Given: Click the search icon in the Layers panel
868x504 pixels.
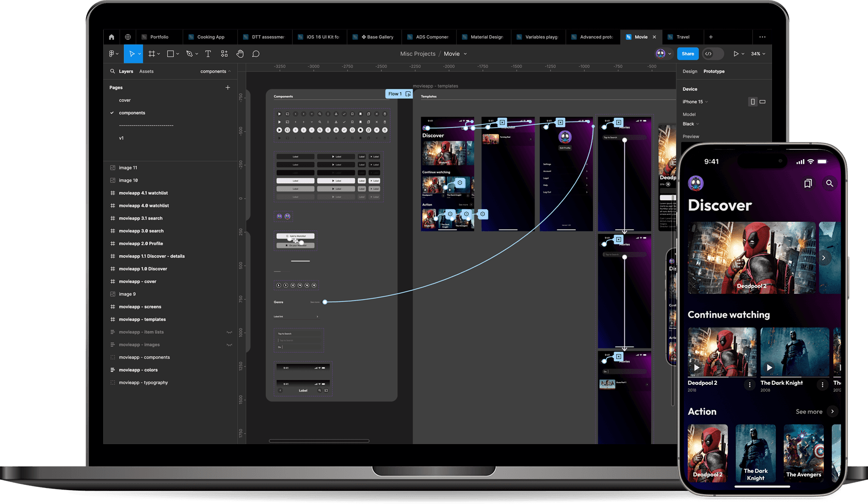Looking at the screenshot, I should pos(112,71).
